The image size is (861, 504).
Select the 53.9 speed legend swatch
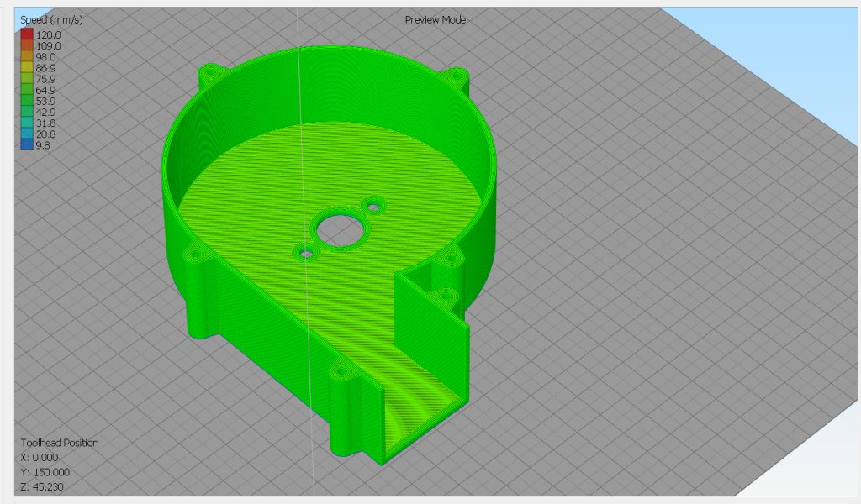point(27,101)
